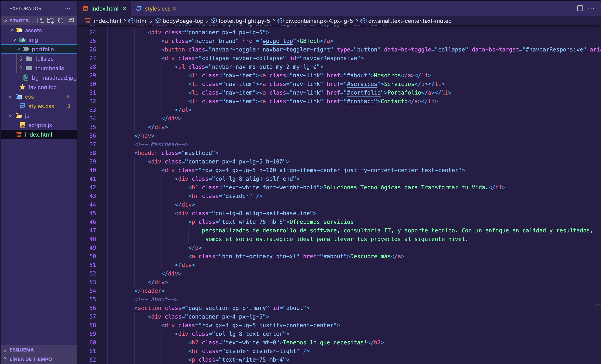Click the New Folder icon in explorer
The image size is (601, 364).
pos(50,21)
